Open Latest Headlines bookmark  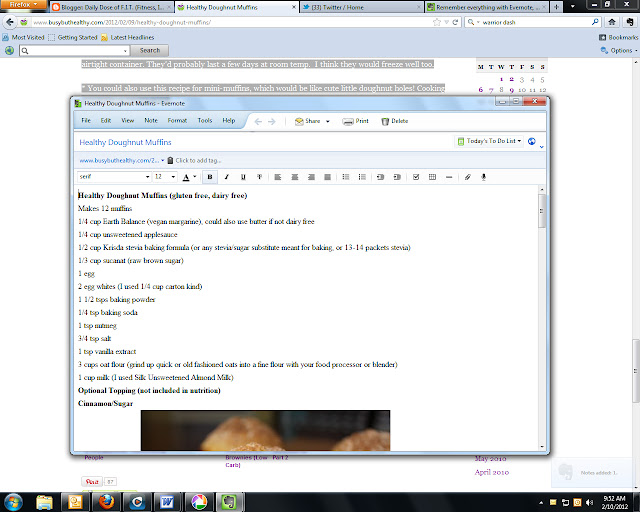(x=127, y=37)
